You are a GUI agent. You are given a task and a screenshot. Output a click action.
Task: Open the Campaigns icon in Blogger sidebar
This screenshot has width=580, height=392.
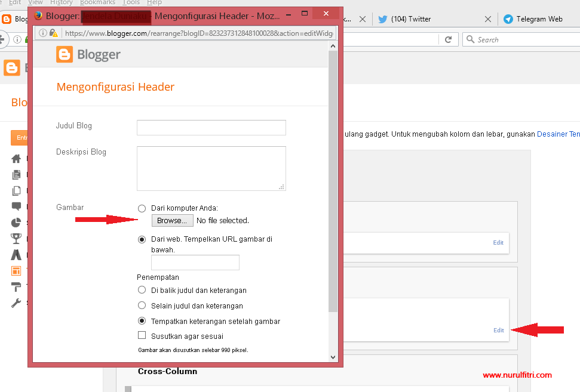click(x=16, y=255)
